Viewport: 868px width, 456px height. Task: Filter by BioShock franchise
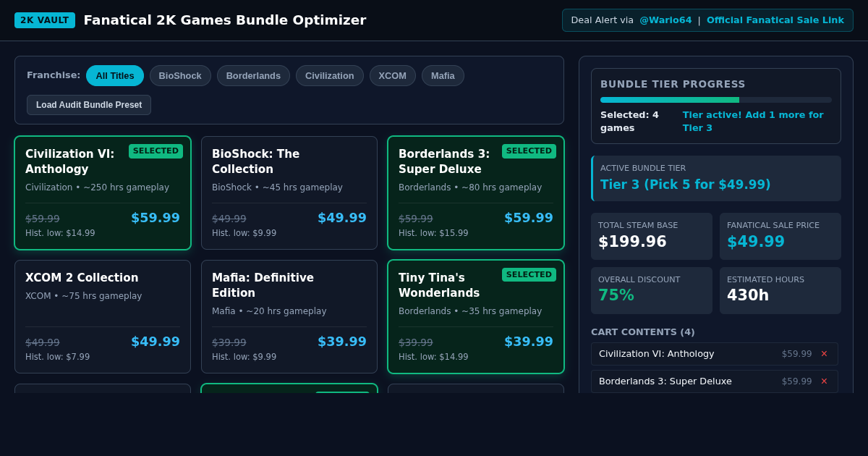[180, 76]
